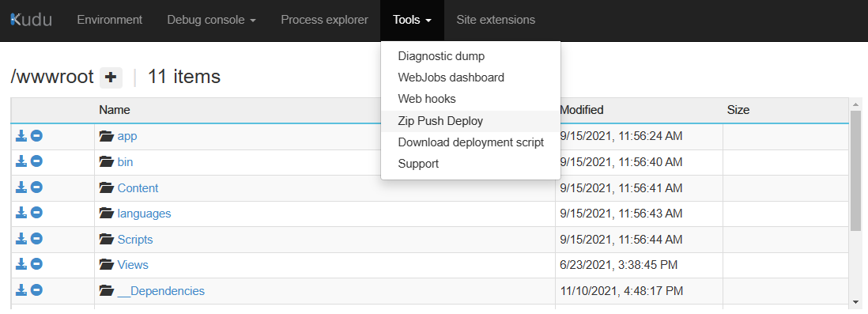This screenshot has width=868, height=314.
Task: Add new item with plus button
Action: [x=111, y=78]
